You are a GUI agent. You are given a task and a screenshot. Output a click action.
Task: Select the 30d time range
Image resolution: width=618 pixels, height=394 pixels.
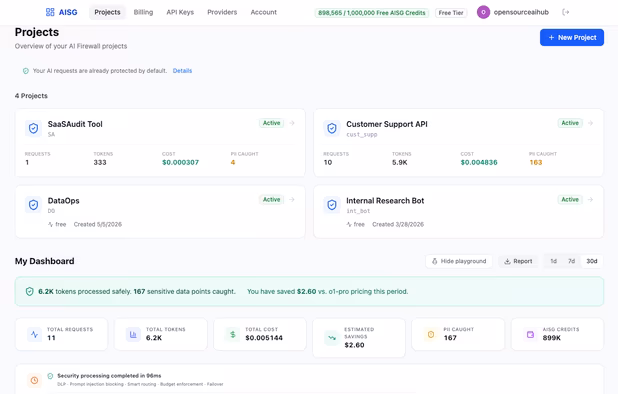(x=592, y=261)
